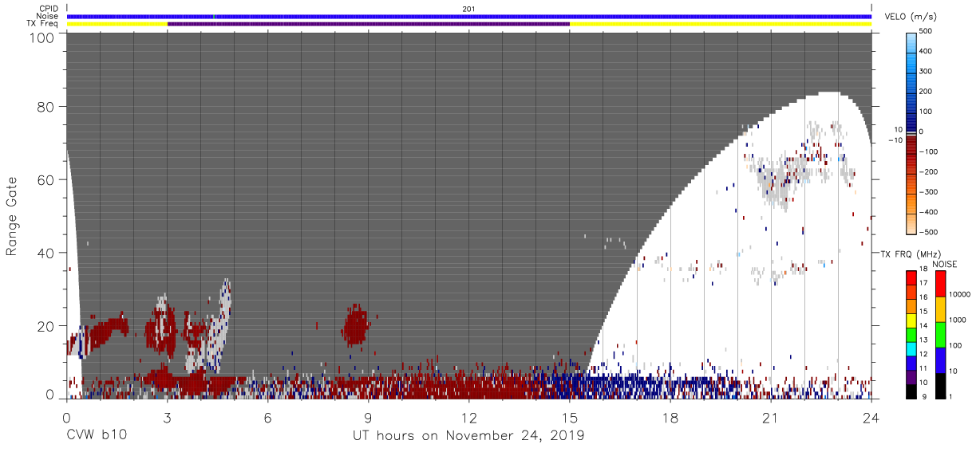Screen dimensions: 980x452
Task: Click the '24' tick on UT hours axis
Action: point(871,417)
